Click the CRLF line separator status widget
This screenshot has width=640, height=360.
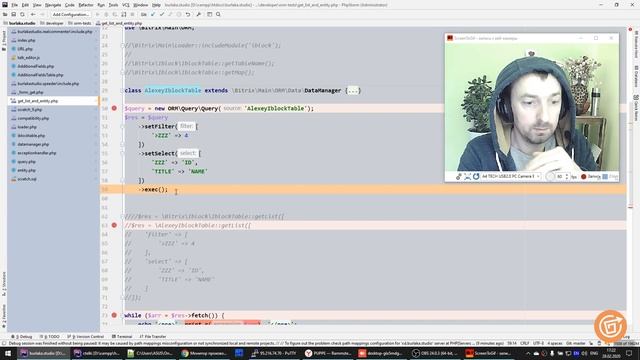pos(524,343)
